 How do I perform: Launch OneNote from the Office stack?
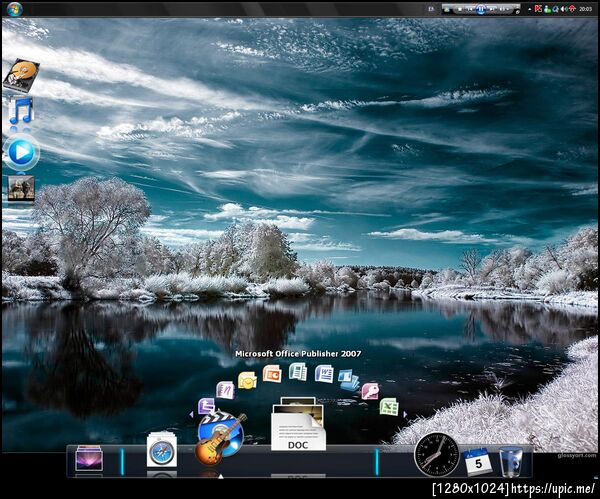tap(225, 390)
